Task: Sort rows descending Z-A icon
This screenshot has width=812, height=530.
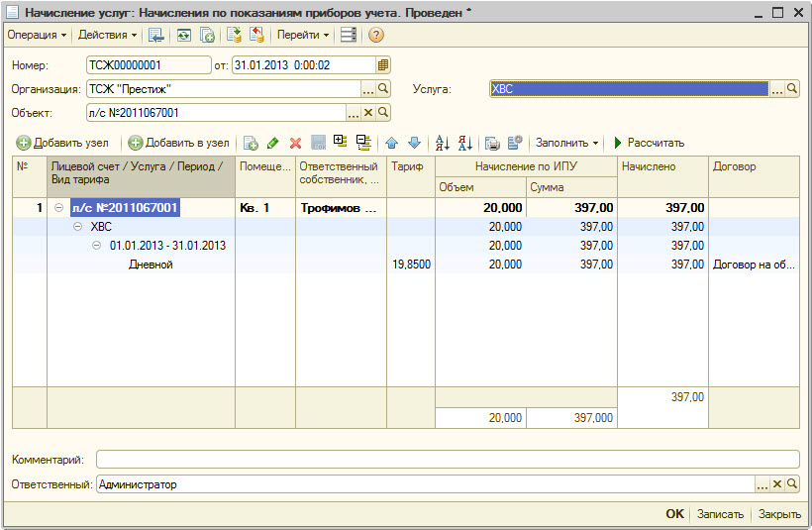Action: 464,143
